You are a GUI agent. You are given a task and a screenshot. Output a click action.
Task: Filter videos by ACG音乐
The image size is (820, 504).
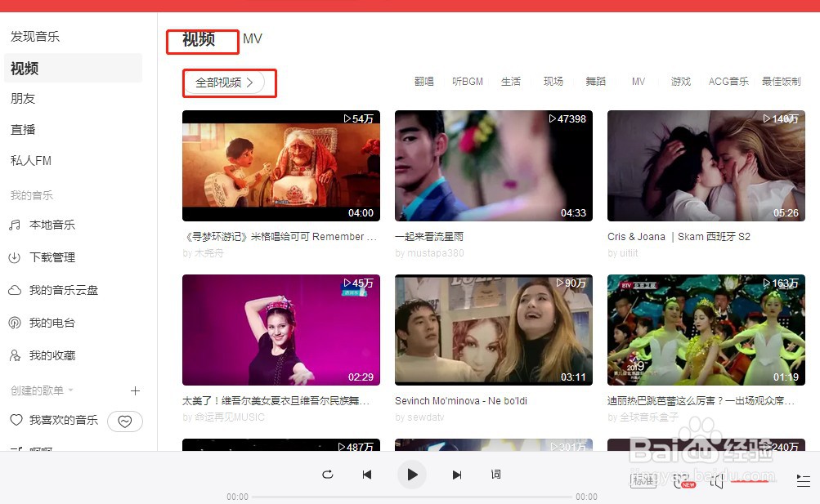point(728,82)
